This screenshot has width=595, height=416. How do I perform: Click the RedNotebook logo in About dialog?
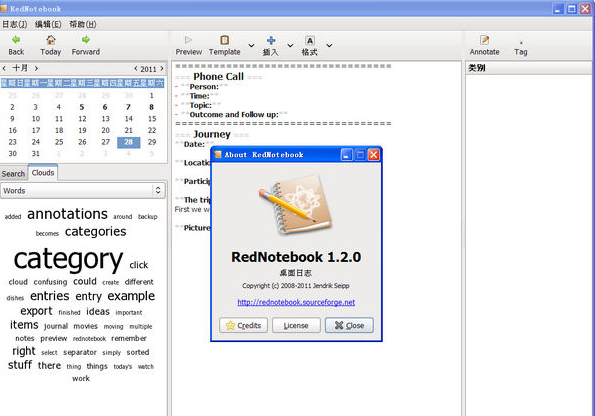click(x=296, y=205)
